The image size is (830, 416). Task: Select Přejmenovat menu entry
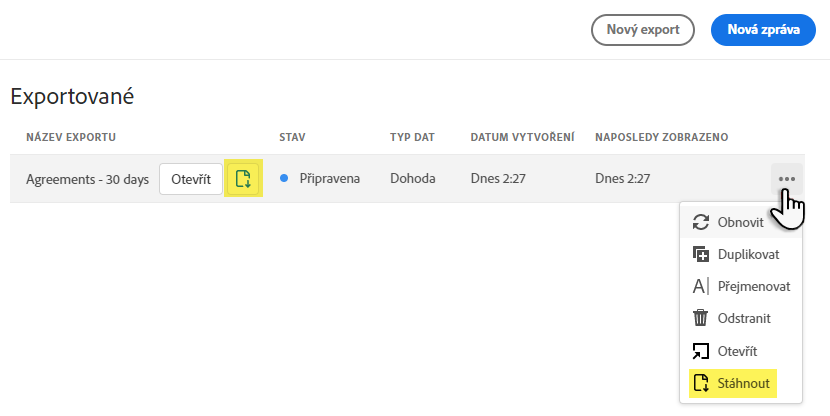(x=754, y=286)
